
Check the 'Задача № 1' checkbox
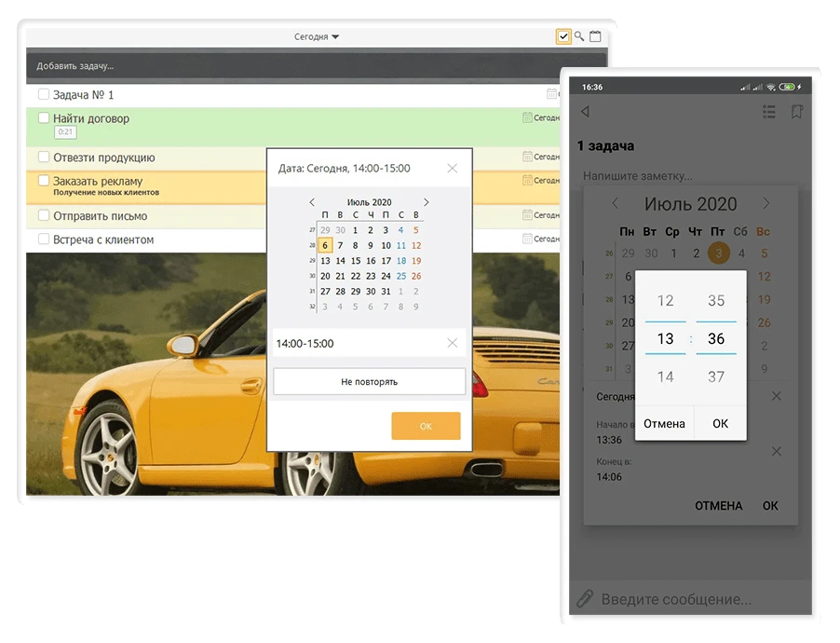(x=44, y=94)
